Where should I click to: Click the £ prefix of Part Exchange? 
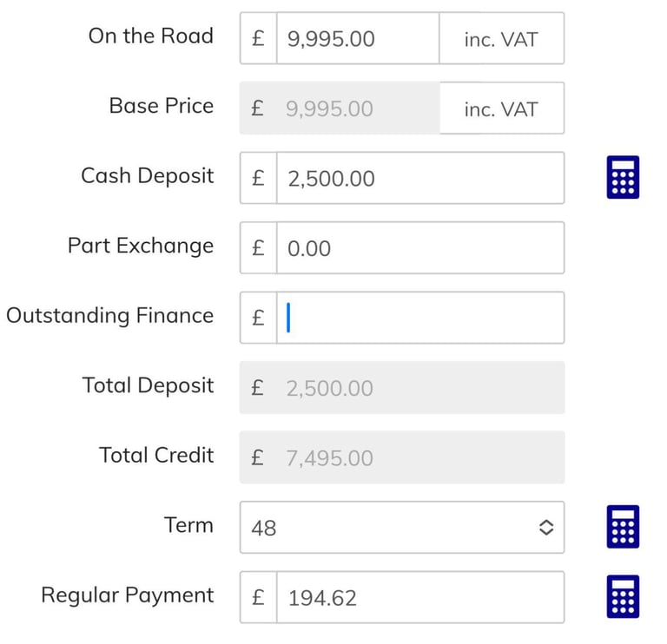coord(258,248)
